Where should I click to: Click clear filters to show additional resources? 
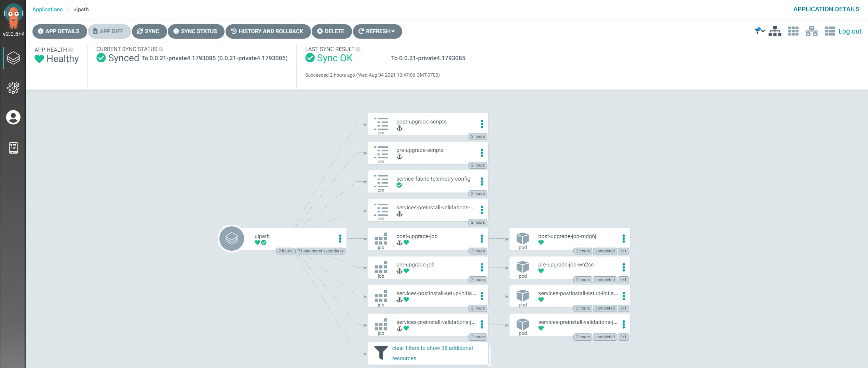coord(432,353)
